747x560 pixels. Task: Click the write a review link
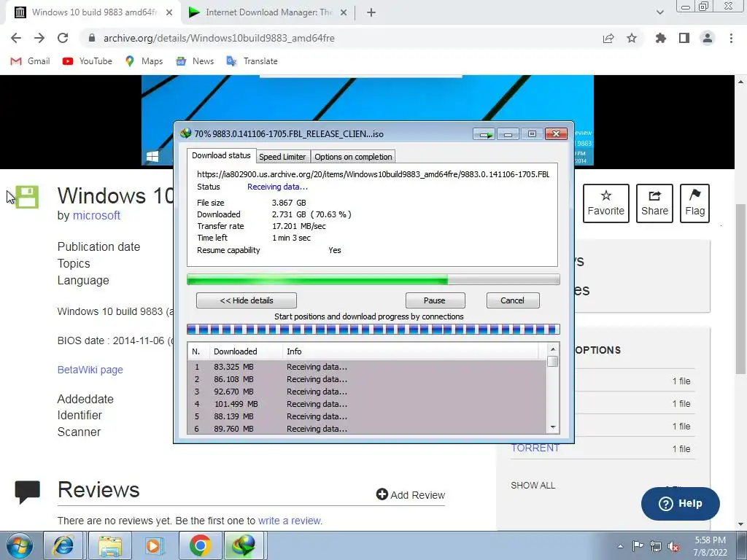290,521
